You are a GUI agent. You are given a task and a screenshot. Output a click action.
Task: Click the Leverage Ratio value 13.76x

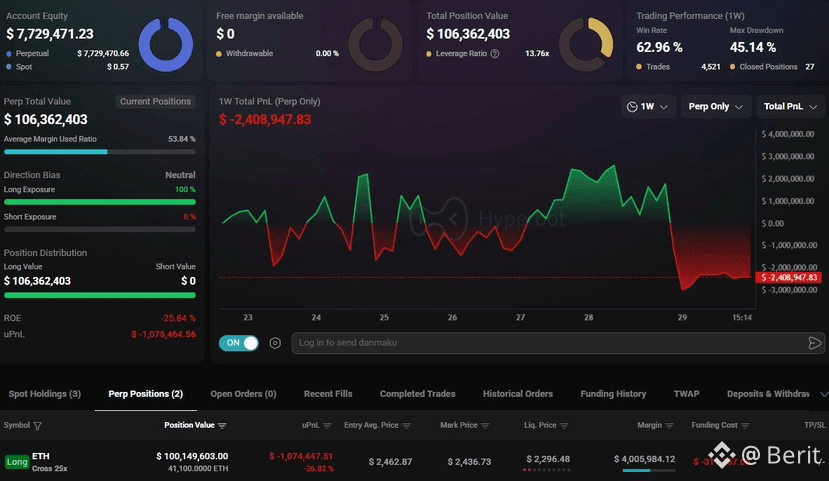[537, 54]
